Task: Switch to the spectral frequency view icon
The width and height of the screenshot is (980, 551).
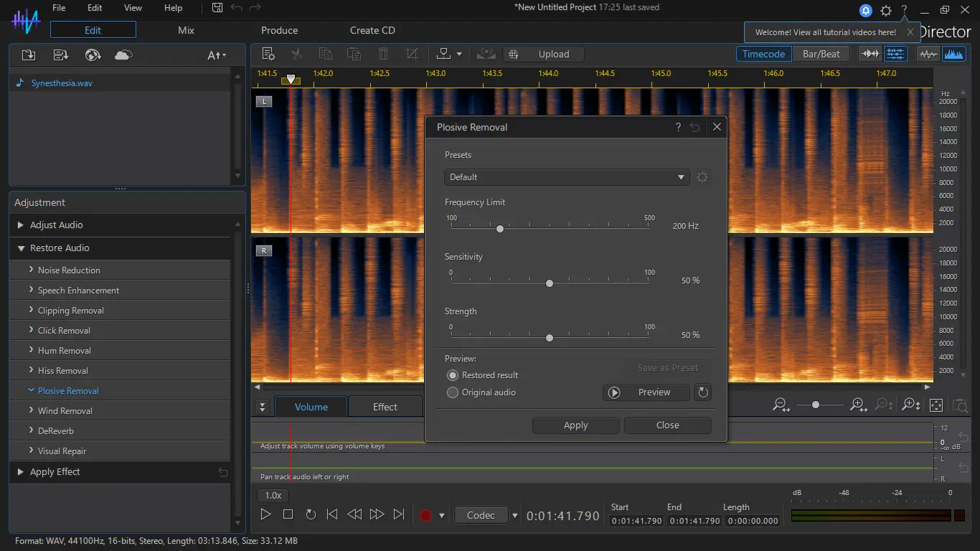Action: (x=953, y=54)
